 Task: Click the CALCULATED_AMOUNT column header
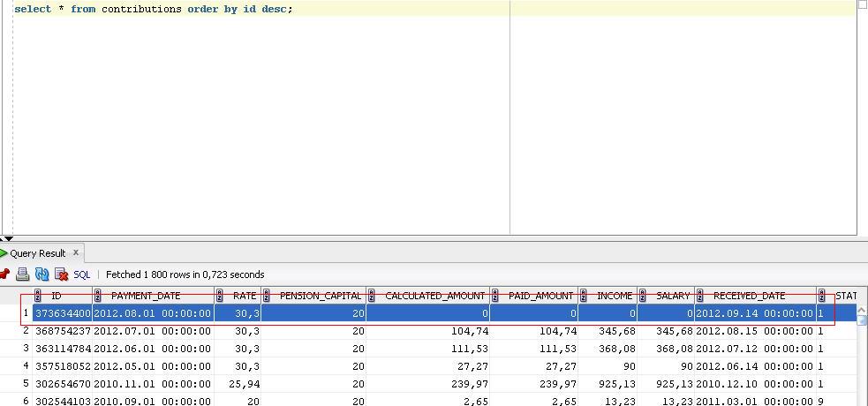[x=428, y=296]
